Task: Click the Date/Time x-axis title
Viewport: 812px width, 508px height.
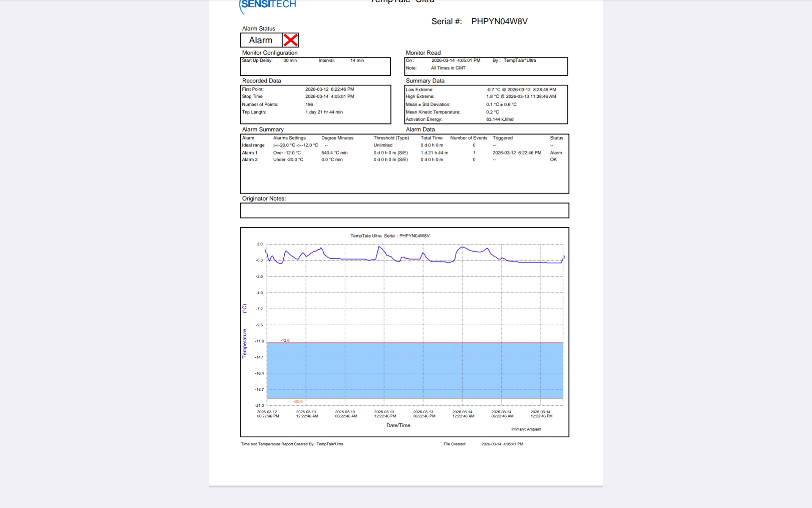Action: pyautogui.click(x=398, y=425)
